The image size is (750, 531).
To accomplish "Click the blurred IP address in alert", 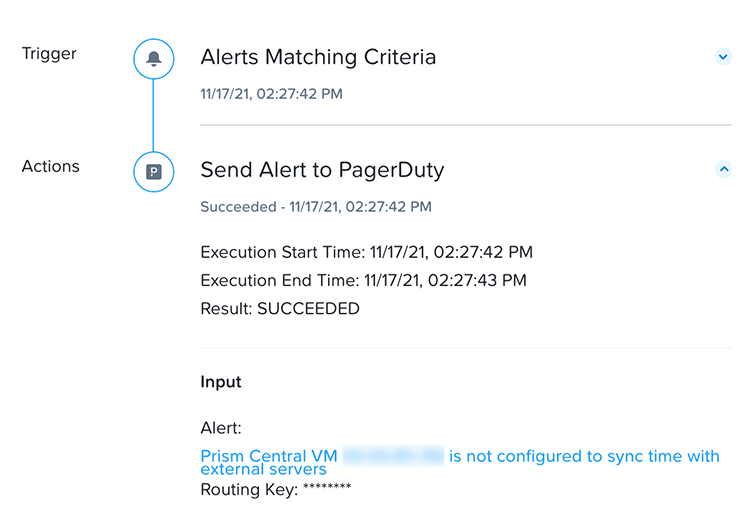I will [393, 456].
